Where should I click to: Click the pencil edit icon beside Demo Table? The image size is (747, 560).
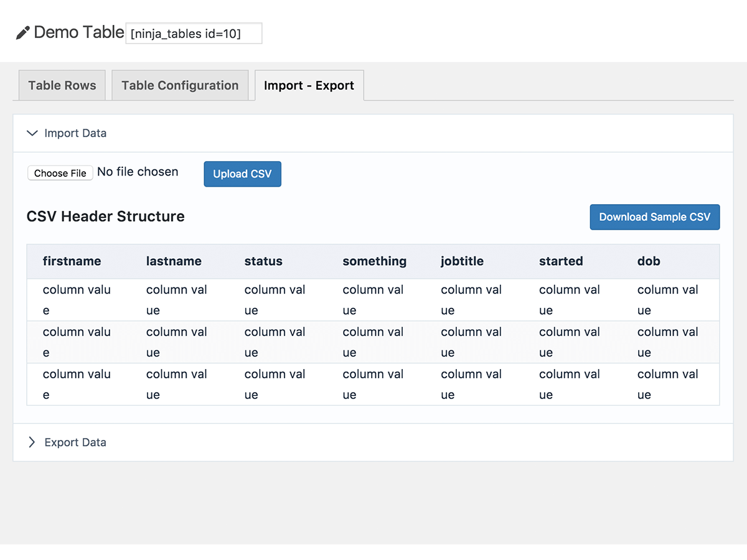[x=22, y=32]
